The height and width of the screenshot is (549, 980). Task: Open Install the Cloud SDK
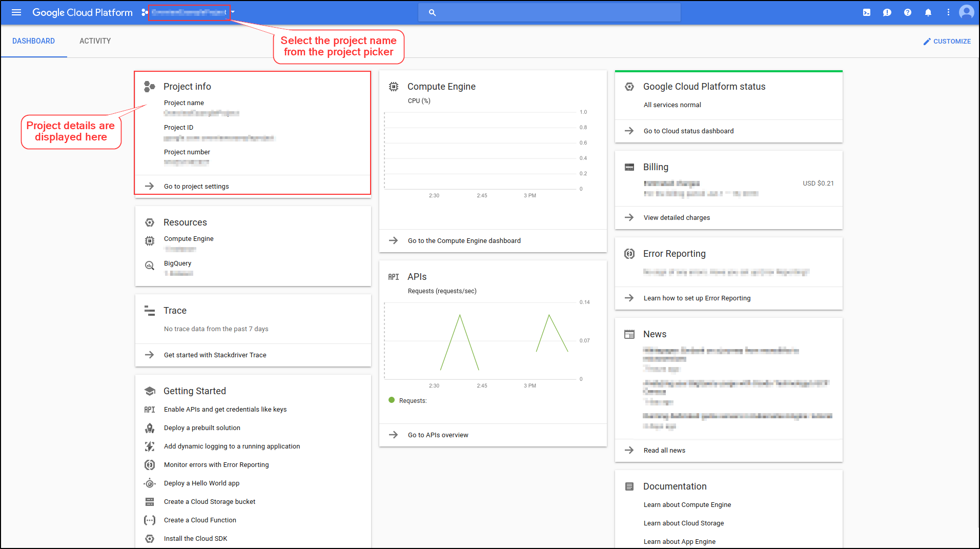point(195,539)
